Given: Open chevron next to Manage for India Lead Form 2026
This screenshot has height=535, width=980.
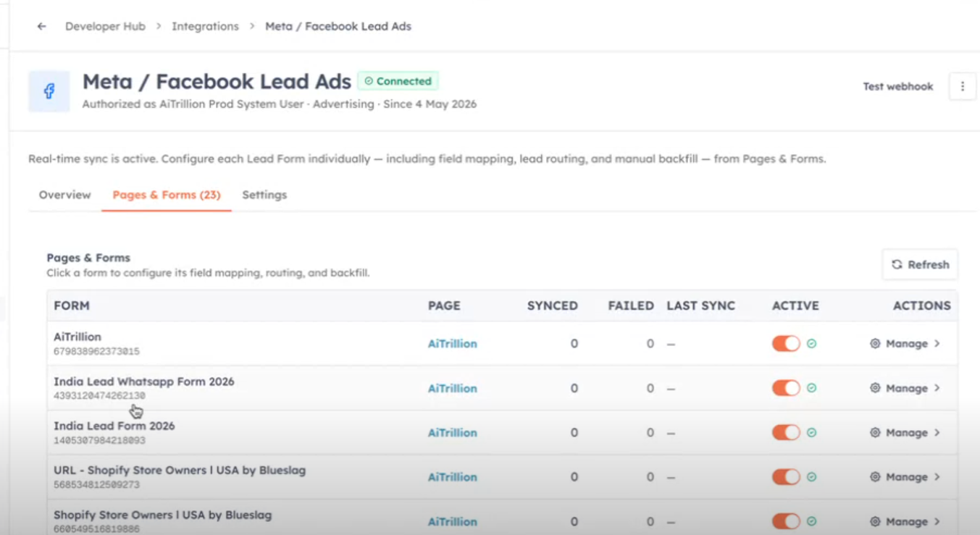Looking at the screenshot, I should (937, 433).
